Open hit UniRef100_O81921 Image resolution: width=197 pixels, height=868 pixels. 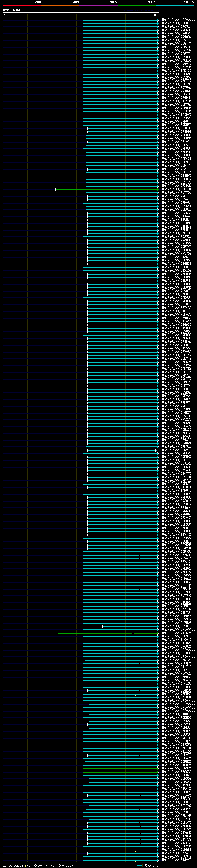pyautogui.click(x=176, y=142)
